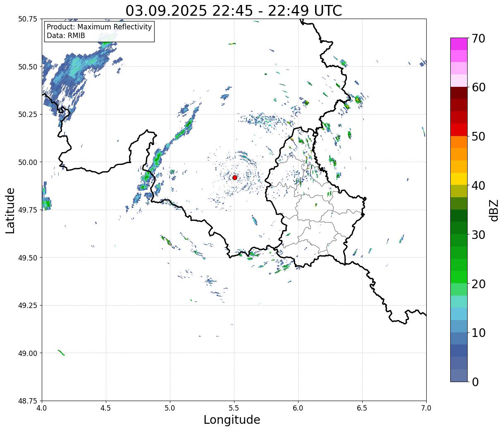Pick the magenta top colorbar segment
This screenshot has width=504, height=430.
(x=459, y=44)
